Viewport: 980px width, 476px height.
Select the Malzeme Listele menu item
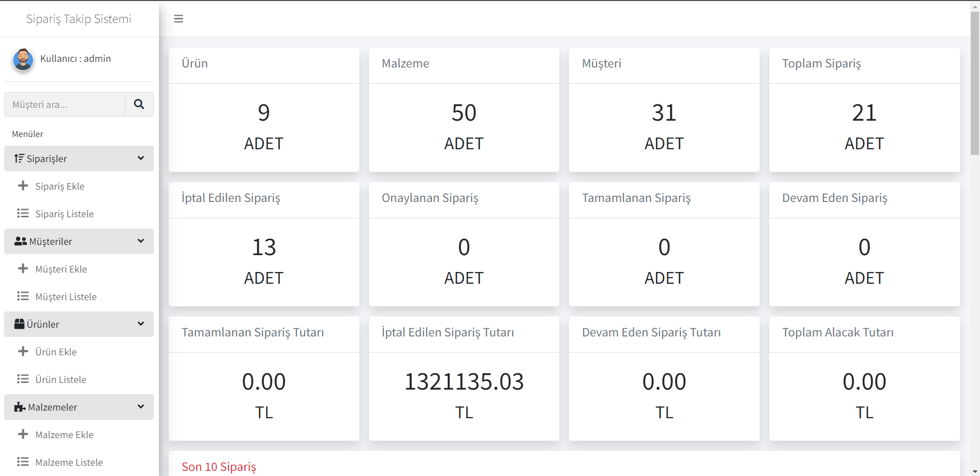coord(69,462)
